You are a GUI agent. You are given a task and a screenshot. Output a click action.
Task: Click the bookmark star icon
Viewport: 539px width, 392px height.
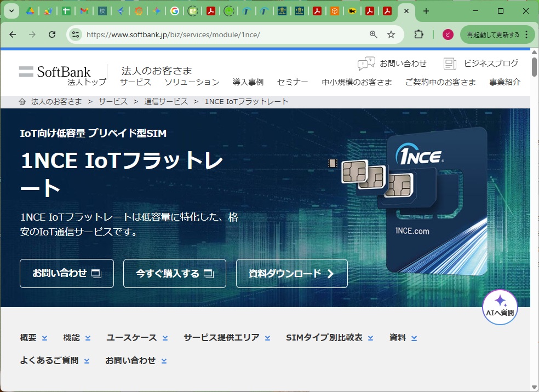391,34
